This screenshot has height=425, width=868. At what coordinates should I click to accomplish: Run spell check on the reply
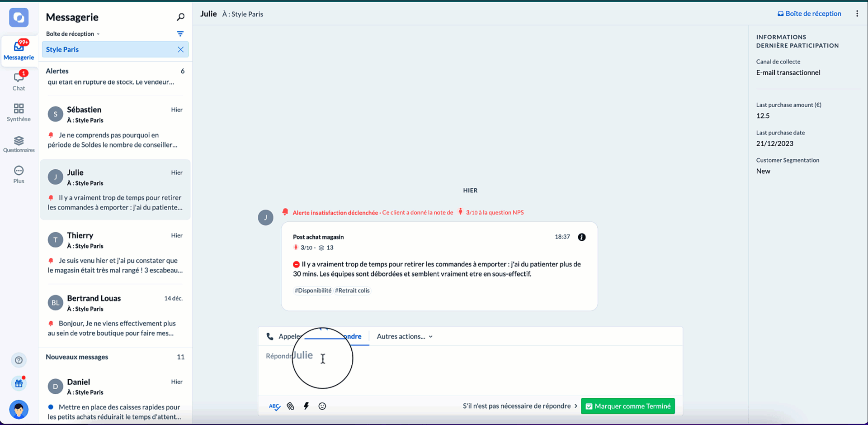pyautogui.click(x=274, y=406)
